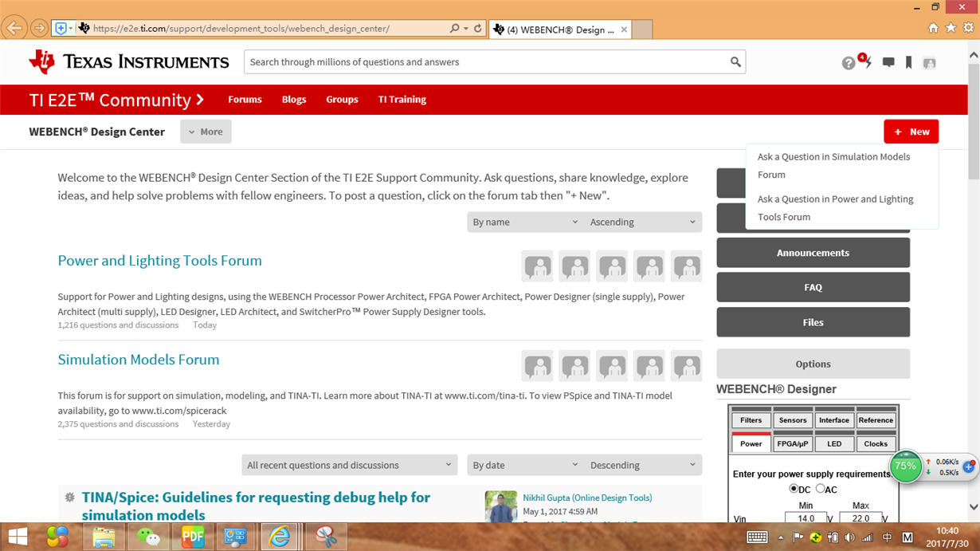Click the Vin Max input field
Image resolution: width=980 pixels, height=551 pixels.
tap(860, 518)
